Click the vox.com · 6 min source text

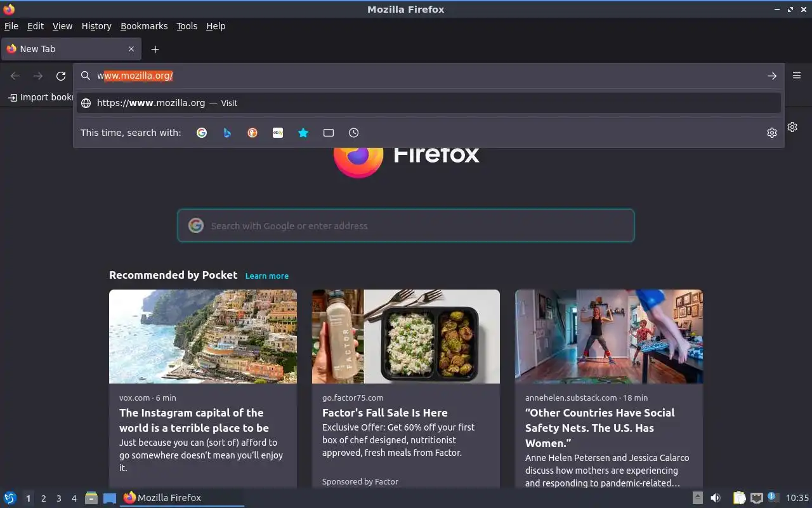148,398
